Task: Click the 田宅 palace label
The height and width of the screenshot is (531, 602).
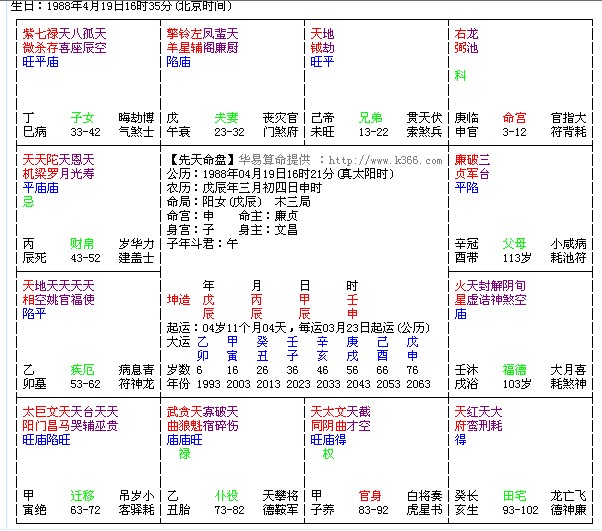Action: [514, 496]
